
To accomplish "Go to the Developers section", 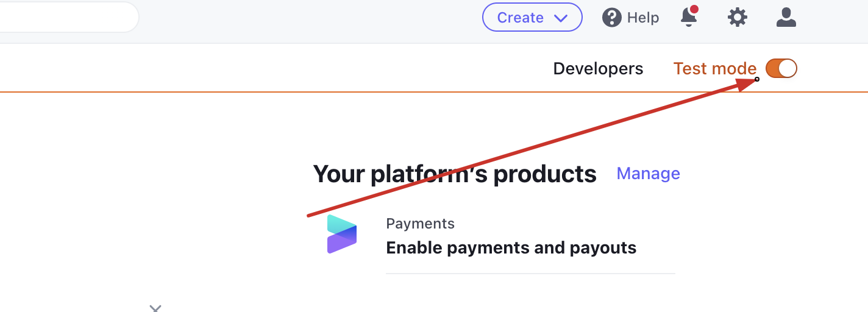I will [598, 68].
